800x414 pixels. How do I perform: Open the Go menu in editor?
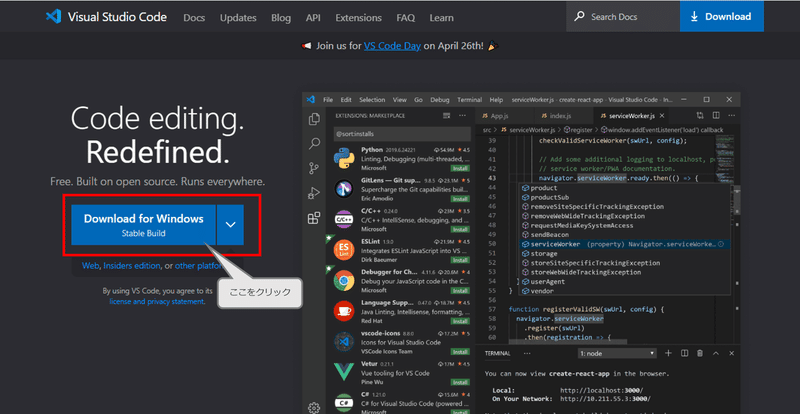418,100
